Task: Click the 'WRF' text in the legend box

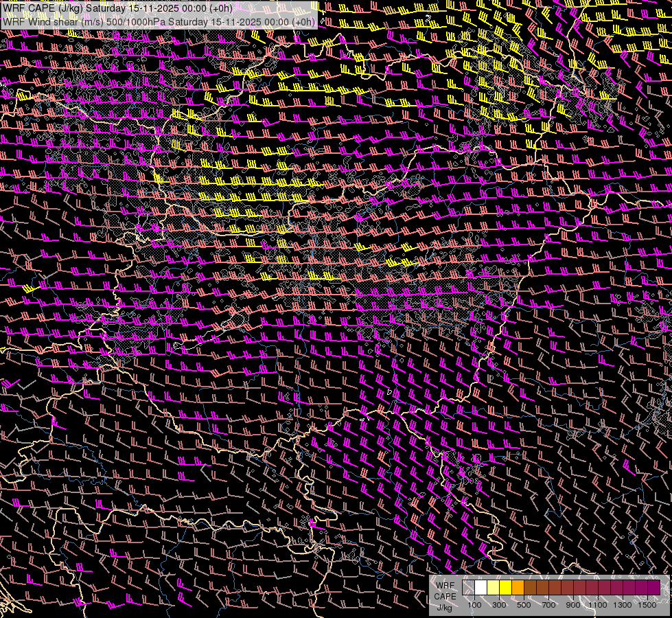Action: [445, 584]
